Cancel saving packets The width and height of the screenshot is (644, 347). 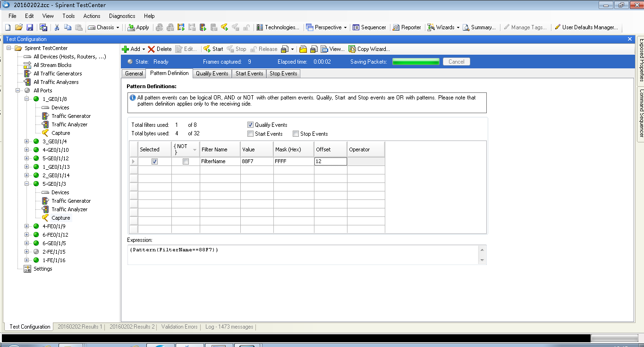(x=456, y=62)
